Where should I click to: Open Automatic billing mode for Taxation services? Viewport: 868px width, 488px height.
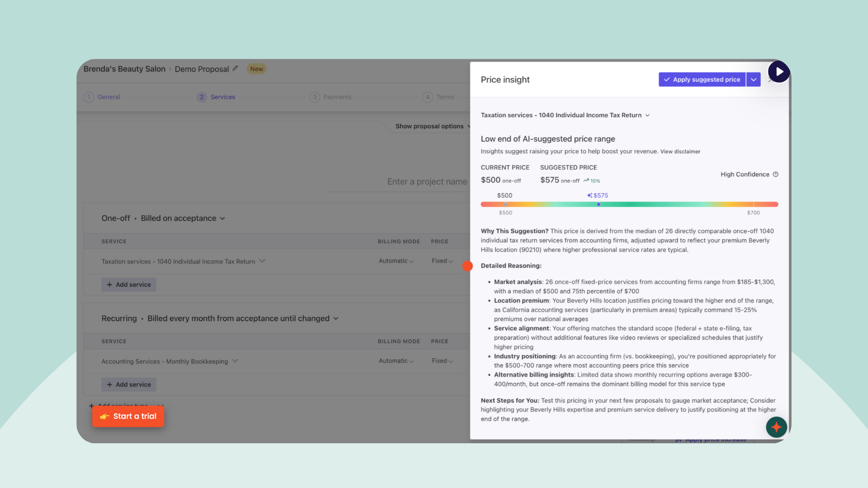click(x=396, y=261)
